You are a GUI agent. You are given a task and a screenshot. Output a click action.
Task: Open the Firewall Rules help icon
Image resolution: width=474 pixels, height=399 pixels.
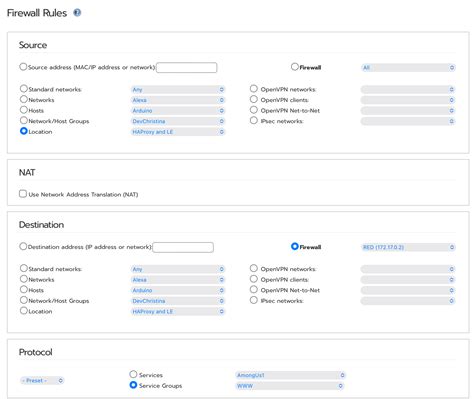pos(77,13)
